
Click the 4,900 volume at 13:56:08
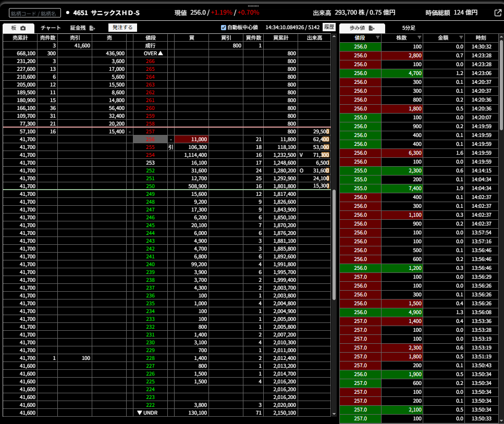click(x=402, y=312)
